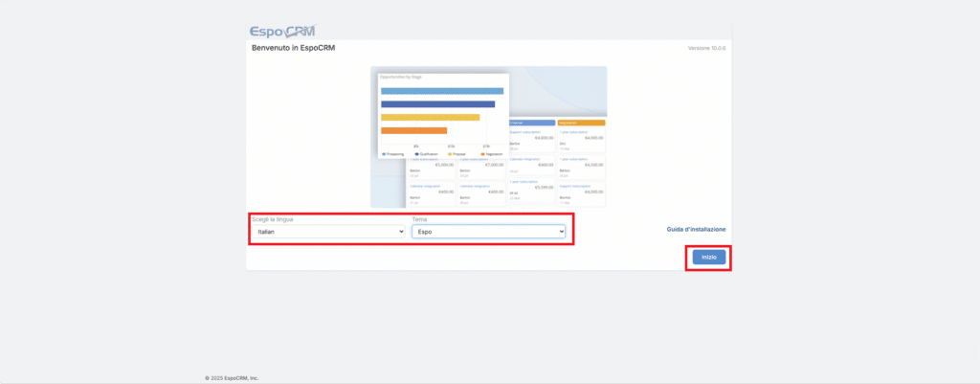Click the Scegli la lingua label
The width and height of the screenshot is (980, 384).
(x=273, y=219)
